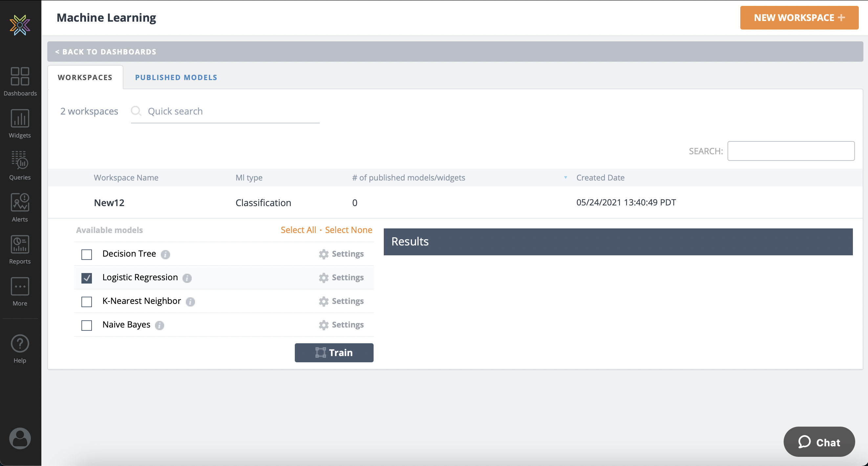Enable the Decision Tree checkbox
The width and height of the screenshot is (868, 466).
pyautogui.click(x=87, y=254)
